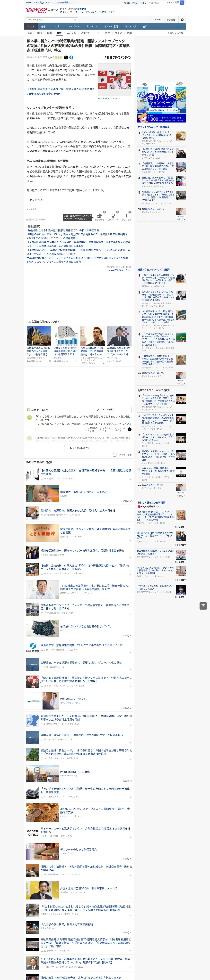
Task: Click the もっと見る(46件) button
Action: 79,448
